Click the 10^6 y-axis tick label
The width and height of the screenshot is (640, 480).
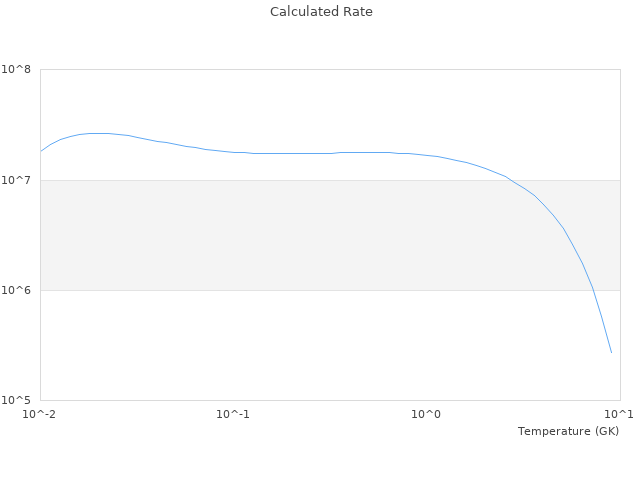pyautogui.click(x=17, y=291)
